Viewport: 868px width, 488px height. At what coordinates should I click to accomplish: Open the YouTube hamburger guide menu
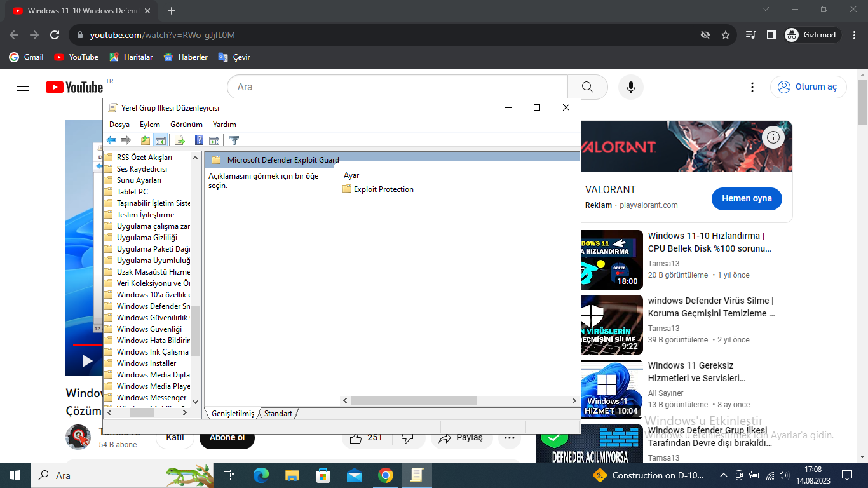23,87
